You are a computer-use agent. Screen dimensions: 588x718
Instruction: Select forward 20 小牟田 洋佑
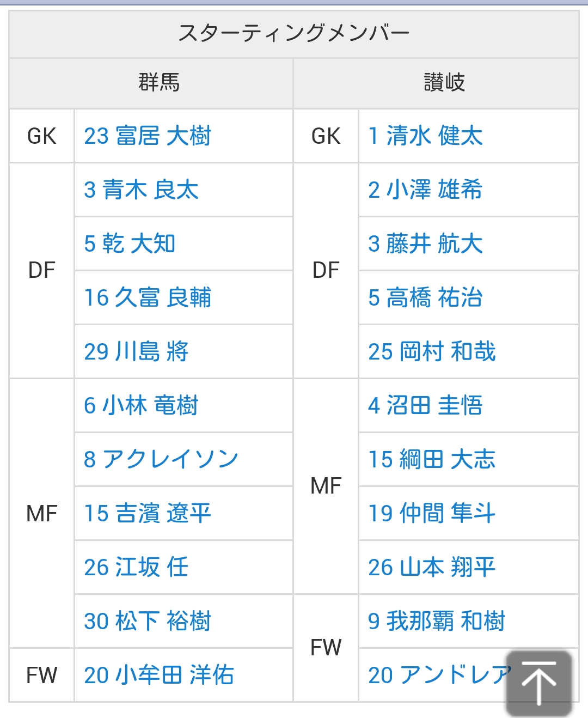159,675
